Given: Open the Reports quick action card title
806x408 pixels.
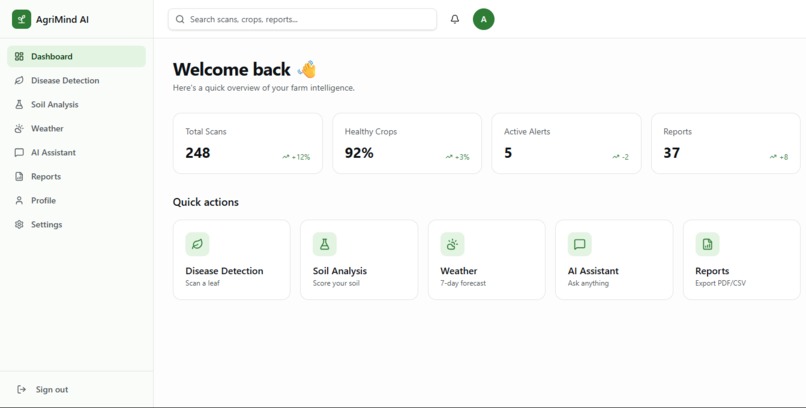Looking at the screenshot, I should click(712, 271).
